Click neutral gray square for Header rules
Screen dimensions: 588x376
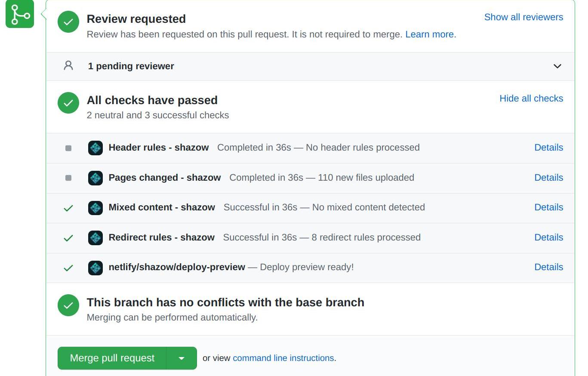click(68, 148)
